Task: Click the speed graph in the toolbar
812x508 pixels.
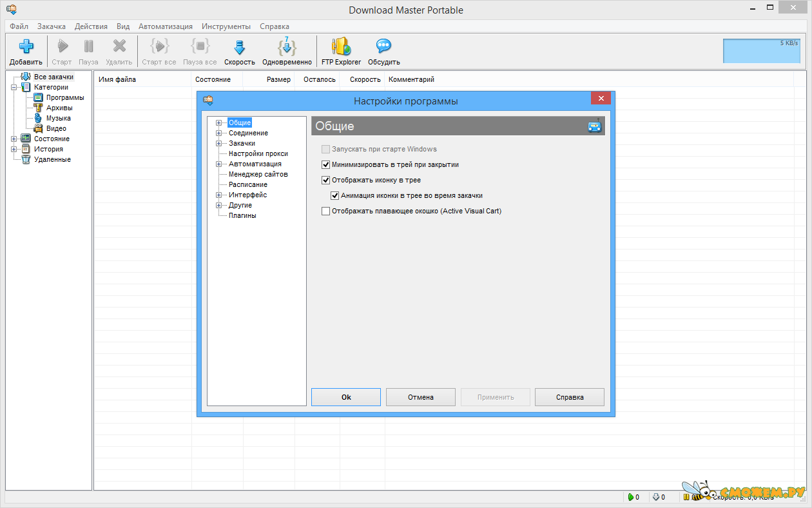Action: pyautogui.click(x=762, y=51)
